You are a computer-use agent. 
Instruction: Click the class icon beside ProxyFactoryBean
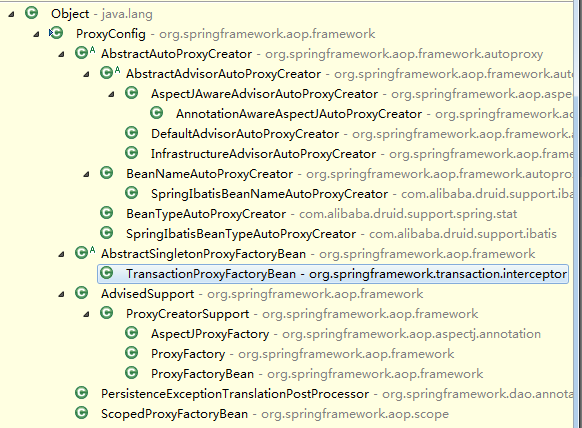131,373
